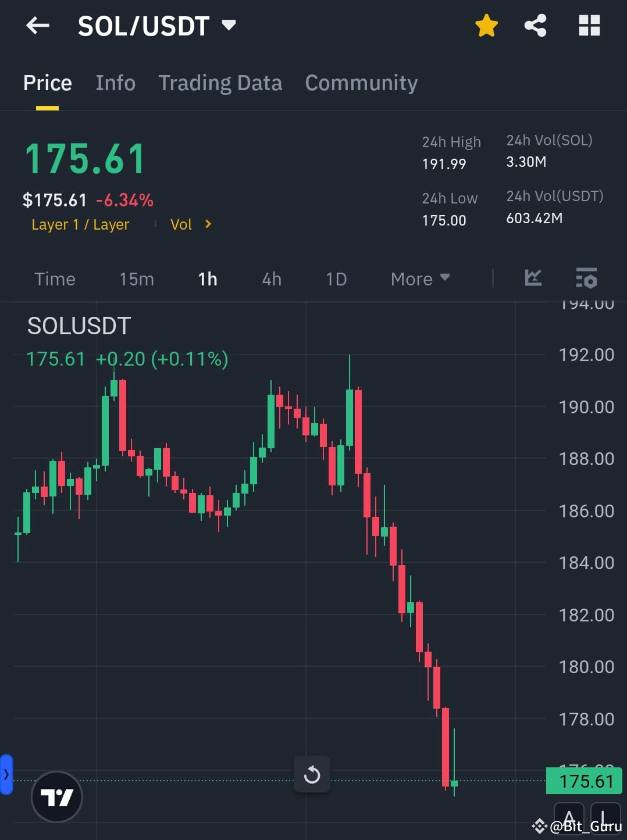The width and height of the screenshot is (627, 840).
Task: Select the 15m interval on the timeframe bar
Action: (x=136, y=278)
